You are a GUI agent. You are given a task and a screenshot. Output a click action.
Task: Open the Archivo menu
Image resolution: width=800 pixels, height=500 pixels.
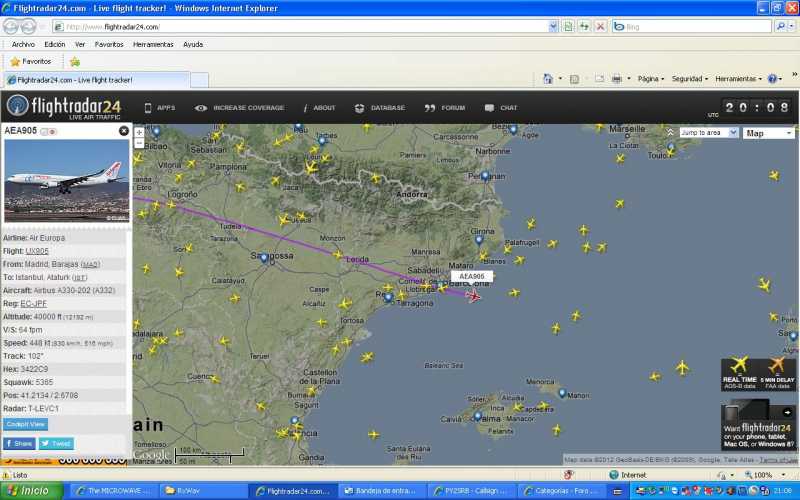(23, 44)
